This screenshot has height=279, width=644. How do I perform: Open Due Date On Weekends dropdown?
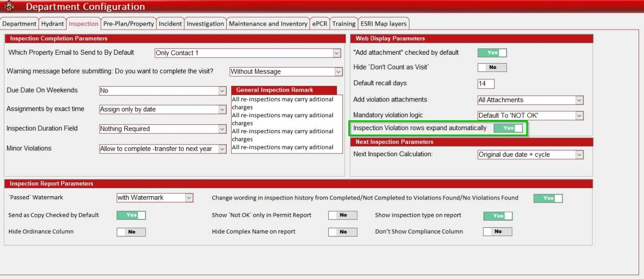[222, 91]
